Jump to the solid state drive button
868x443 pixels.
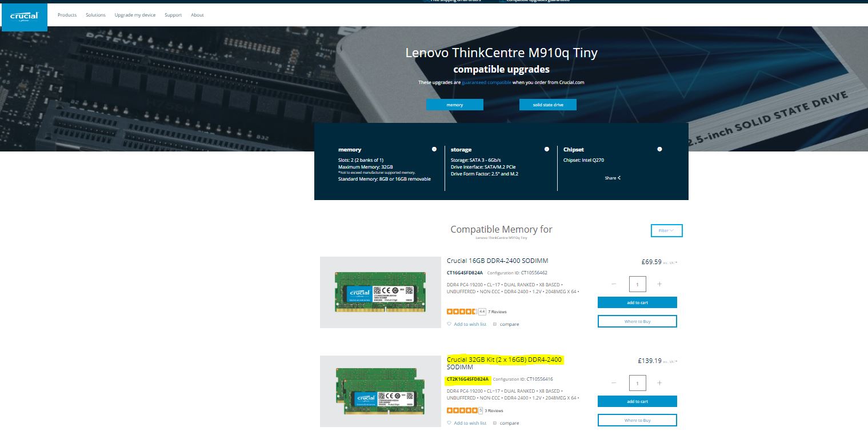click(548, 105)
